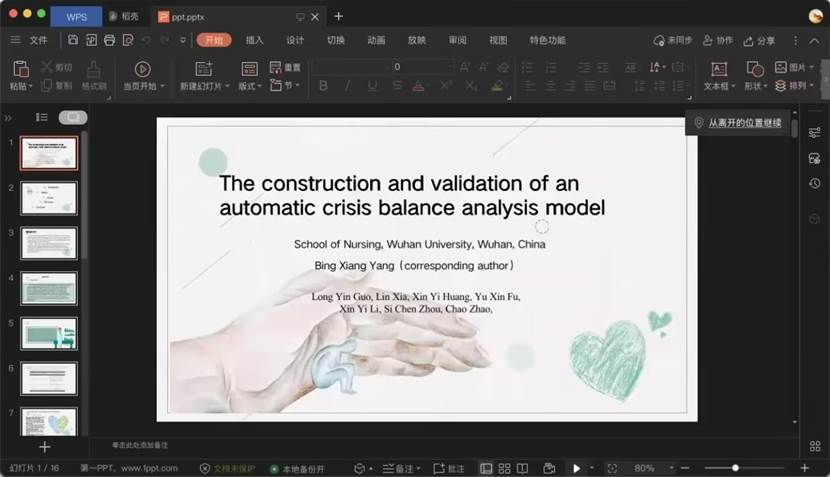Start slideshow from current slide icon
The height and width of the screenshot is (477, 830).
142,69
